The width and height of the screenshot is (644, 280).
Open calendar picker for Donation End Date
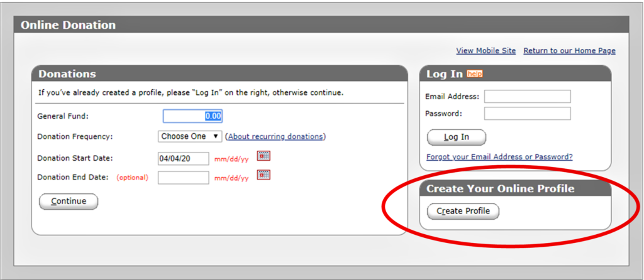click(x=264, y=175)
